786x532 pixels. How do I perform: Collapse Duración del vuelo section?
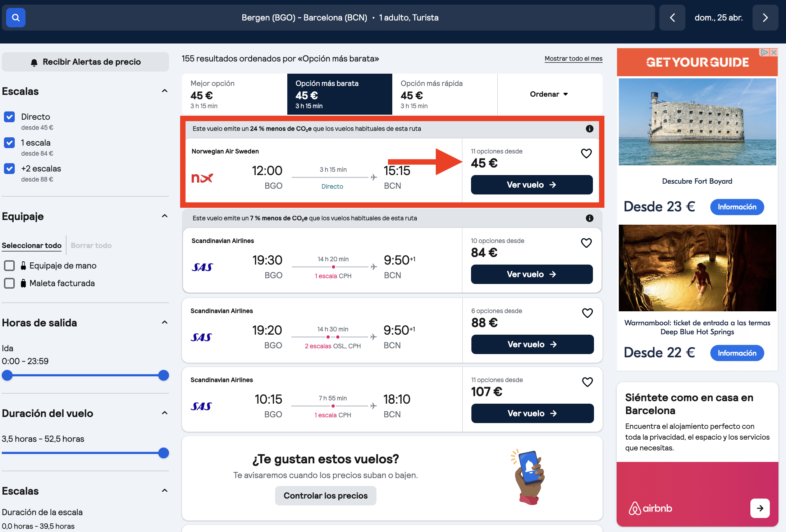pyautogui.click(x=165, y=413)
